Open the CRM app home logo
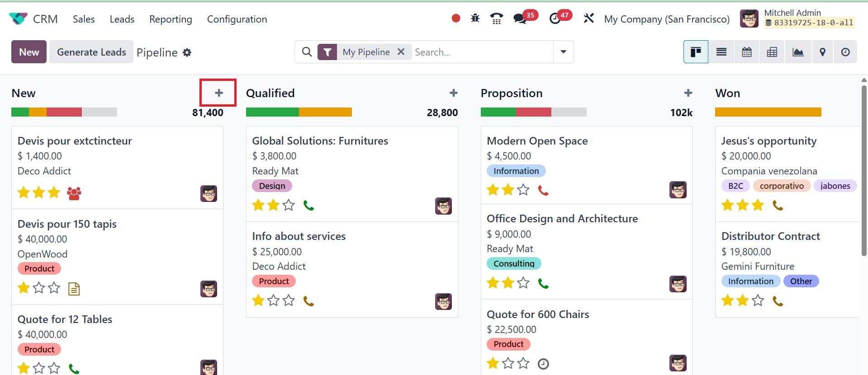 tap(18, 19)
